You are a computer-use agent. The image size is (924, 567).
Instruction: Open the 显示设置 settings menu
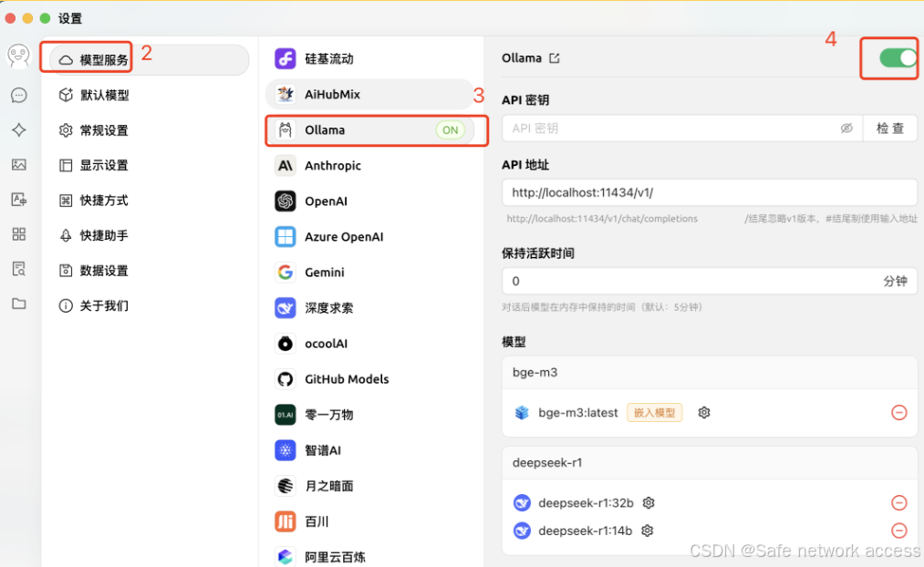[150, 165]
